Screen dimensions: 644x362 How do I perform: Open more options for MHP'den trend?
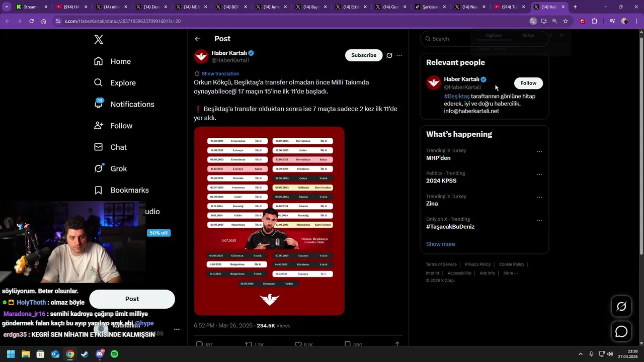click(x=539, y=151)
